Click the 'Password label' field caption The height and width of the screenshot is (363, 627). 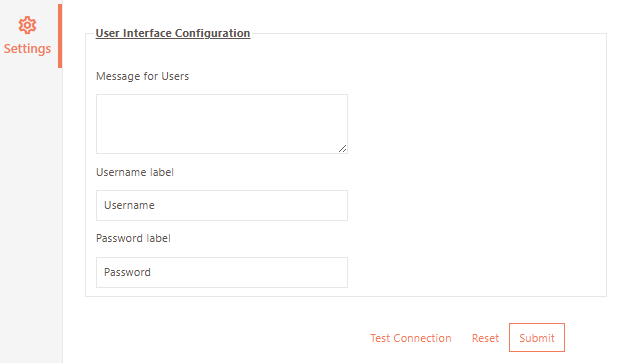pos(133,238)
